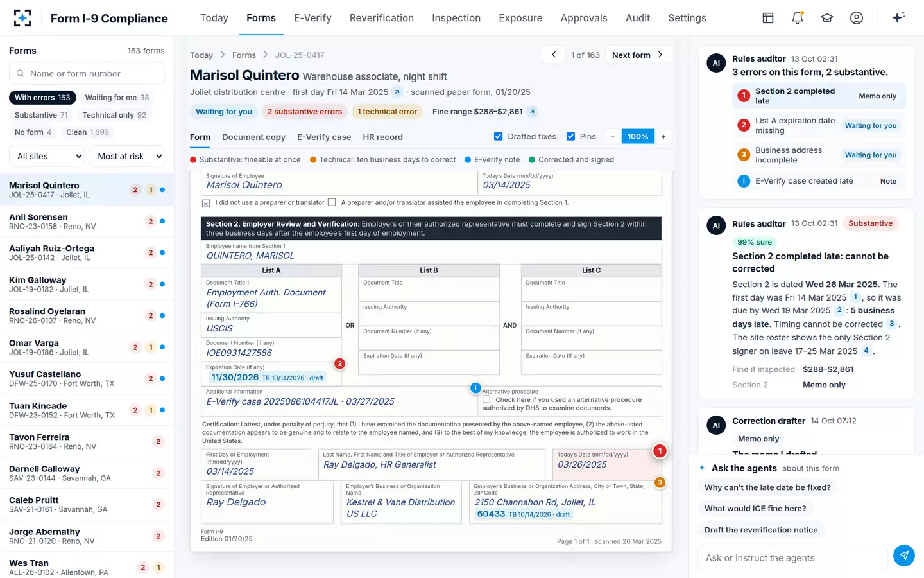Toggle Pins checkbox
924x578 pixels.
[x=570, y=136]
